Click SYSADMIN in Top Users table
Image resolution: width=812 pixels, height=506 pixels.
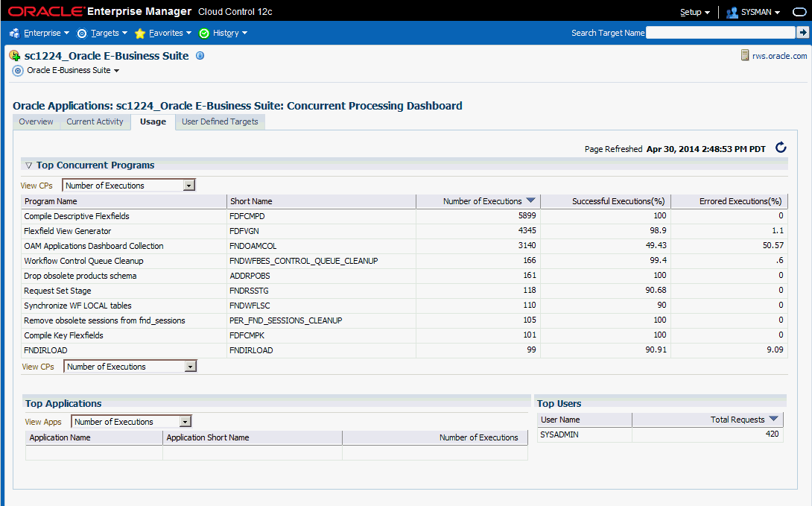(x=559, y=434)
